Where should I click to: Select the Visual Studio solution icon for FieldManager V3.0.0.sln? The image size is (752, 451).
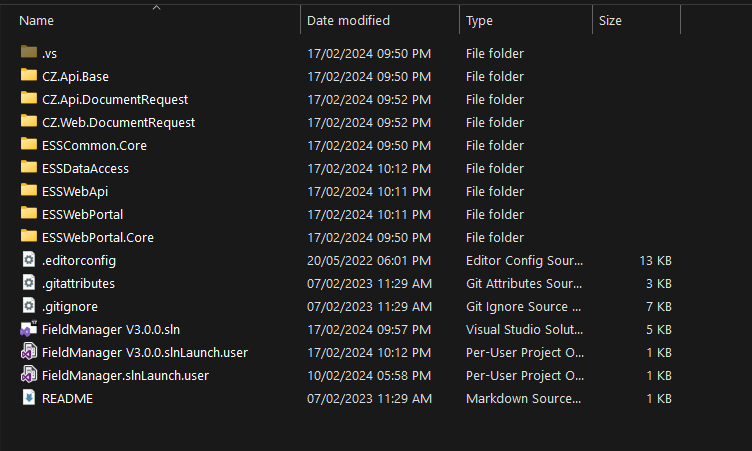coord(29,329)
